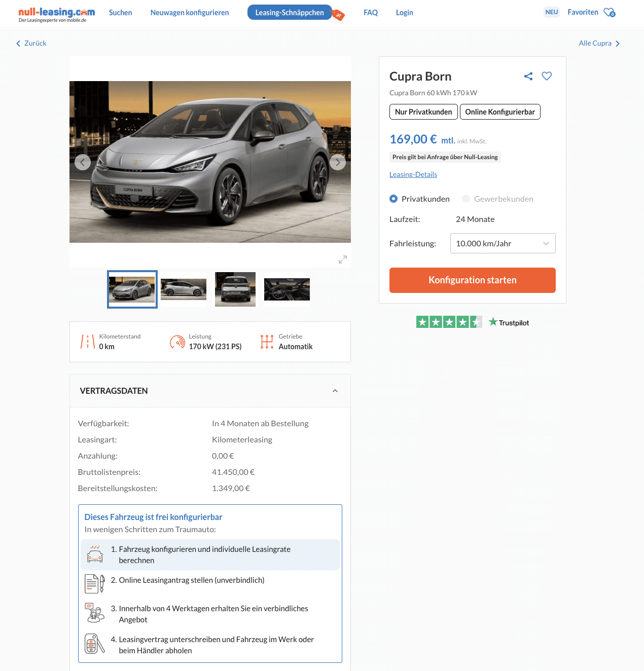Viewport: 644px width, 671px height.
Task: Click the Nur Privatkunden tag
Action: 423,112
